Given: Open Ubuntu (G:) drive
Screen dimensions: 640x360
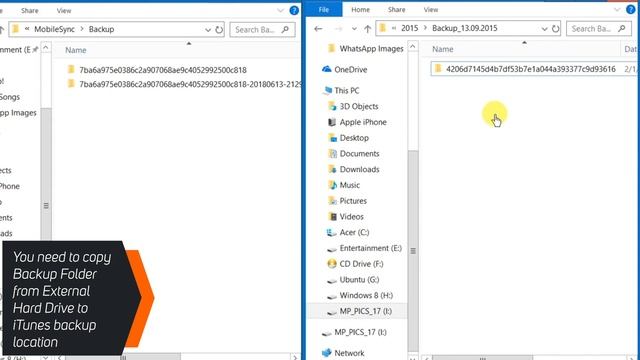Looking at the screenshot, I should coord(359,280).
